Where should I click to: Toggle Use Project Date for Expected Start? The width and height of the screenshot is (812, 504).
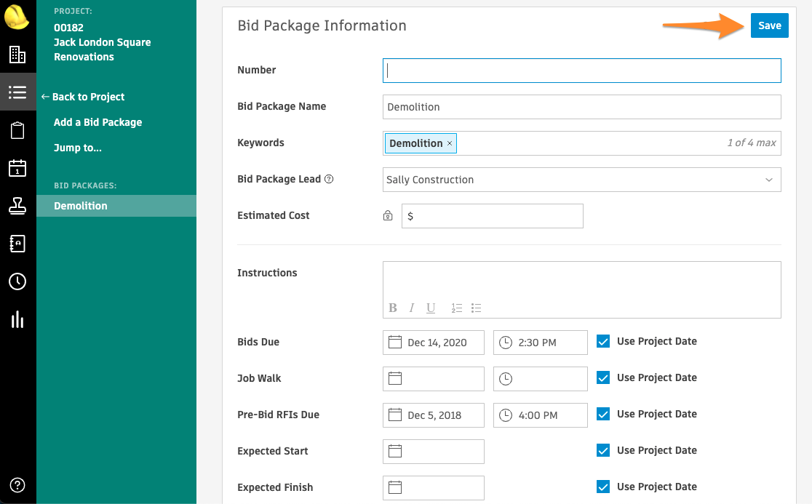pyautogui.click(x=603, y=451)
